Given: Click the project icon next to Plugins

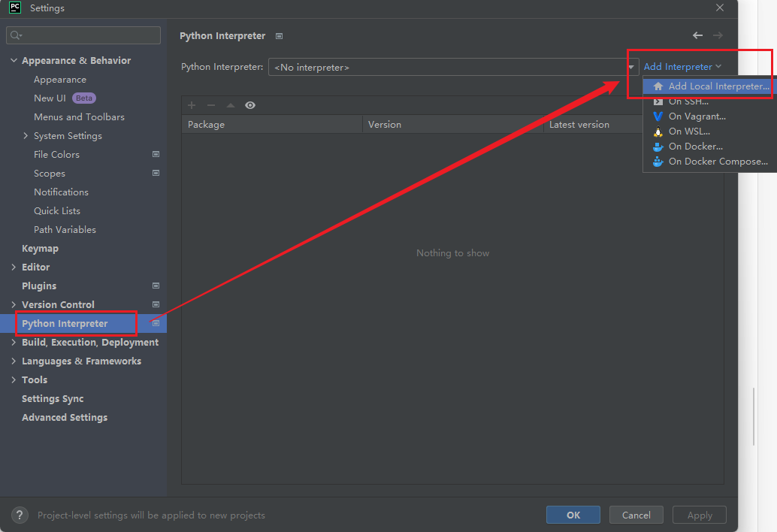Looking at the screenshot, I should point(156,286).
